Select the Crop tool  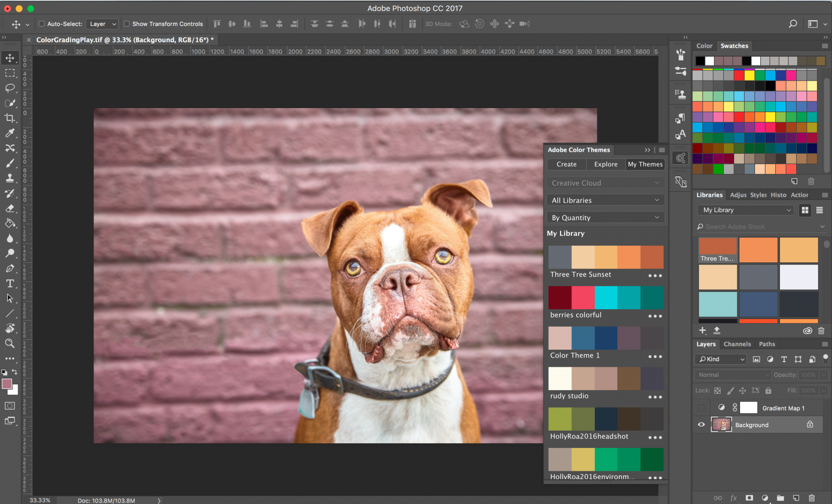point(10,118)
